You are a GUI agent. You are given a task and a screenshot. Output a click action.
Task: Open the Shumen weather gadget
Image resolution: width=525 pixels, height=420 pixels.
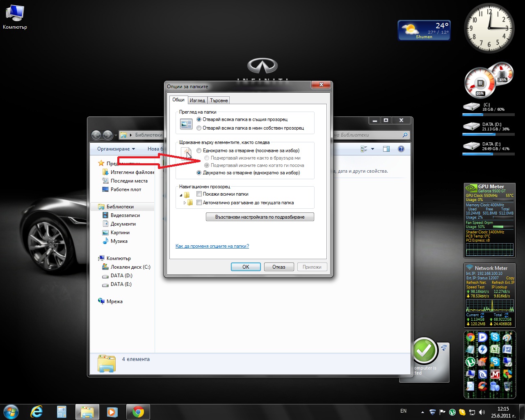click(424, 30)
